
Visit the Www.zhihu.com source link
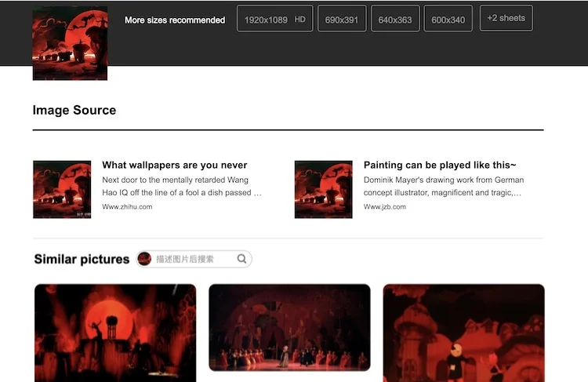pos(127,207)
